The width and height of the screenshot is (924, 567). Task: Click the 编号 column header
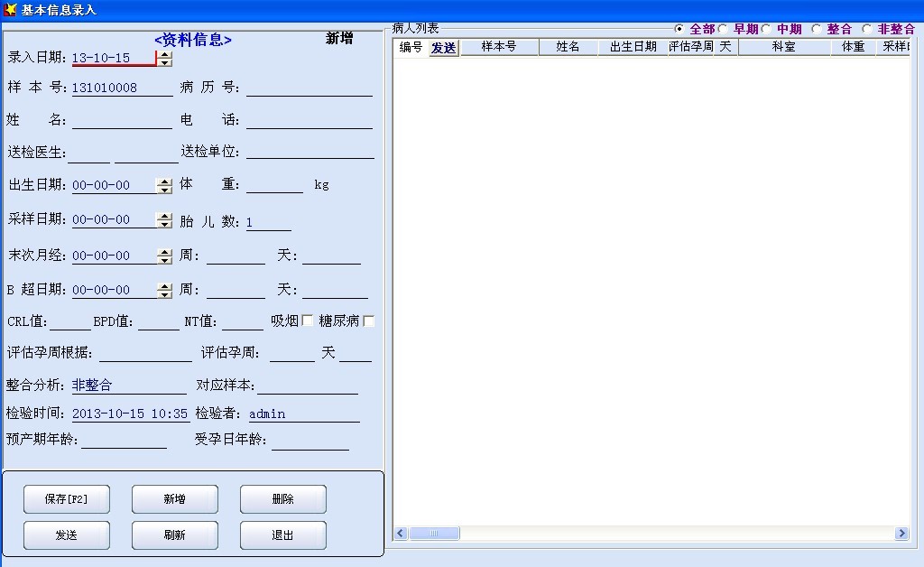(x=411, y=47)
